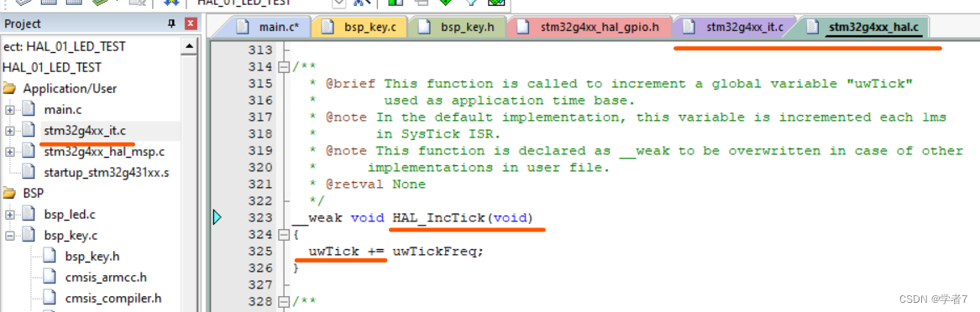
Task: Click the Application/User folder icon
Action: click(x=10, y=89)
